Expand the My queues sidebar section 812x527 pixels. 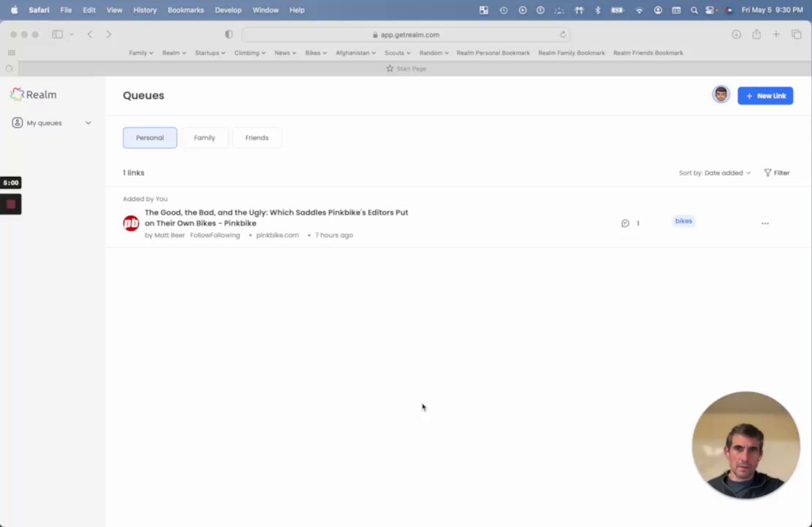pyautogui.click(x=51, y=123)
